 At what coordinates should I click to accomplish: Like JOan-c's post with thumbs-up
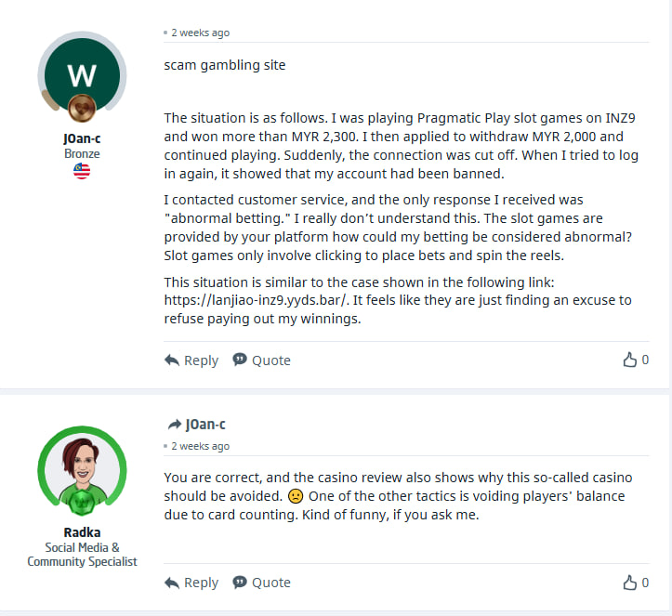(x=629, y=360)
